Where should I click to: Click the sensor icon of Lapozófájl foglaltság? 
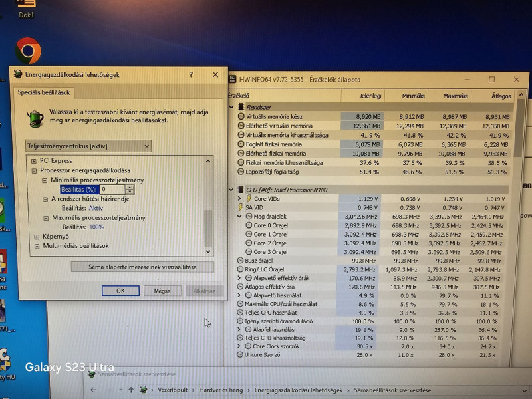pos(241,172)
